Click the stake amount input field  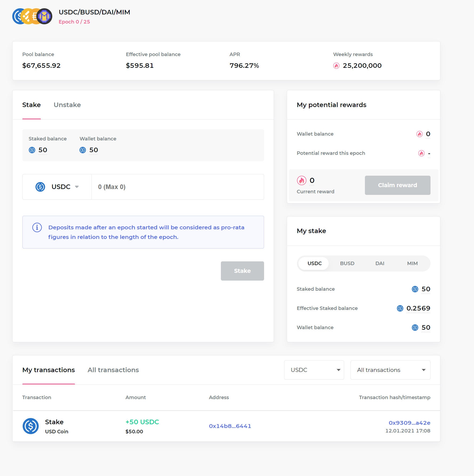click(178, 187)
